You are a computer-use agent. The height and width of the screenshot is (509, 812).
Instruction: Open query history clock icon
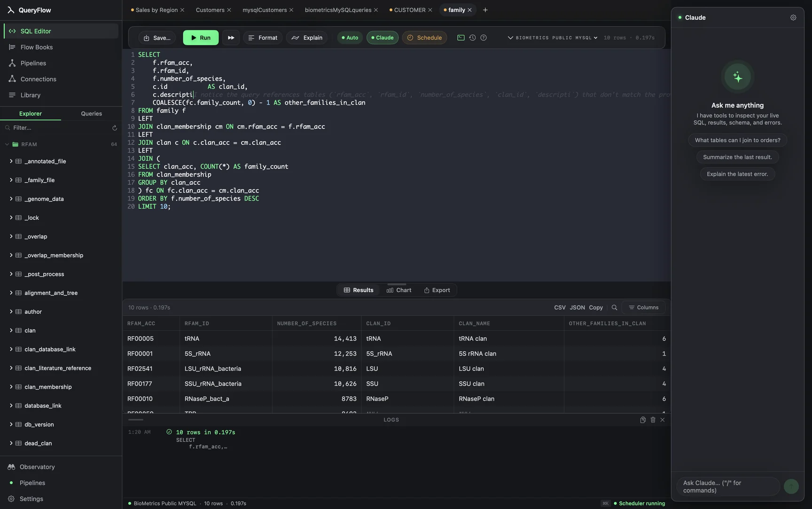[472, 38]
